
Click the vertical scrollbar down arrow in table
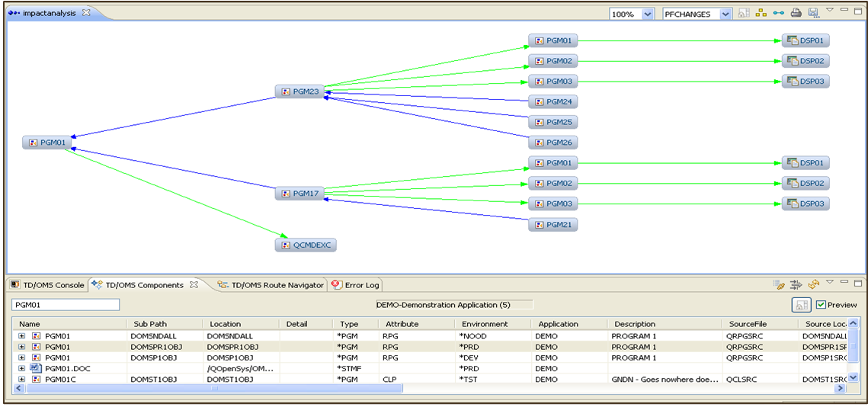pos(853,377)
